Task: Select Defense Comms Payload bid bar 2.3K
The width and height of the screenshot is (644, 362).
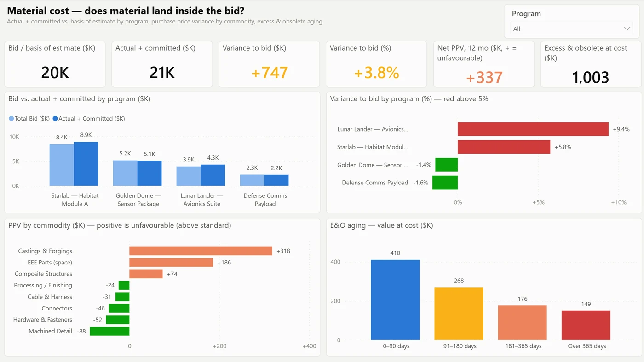Action: point(252,180)
